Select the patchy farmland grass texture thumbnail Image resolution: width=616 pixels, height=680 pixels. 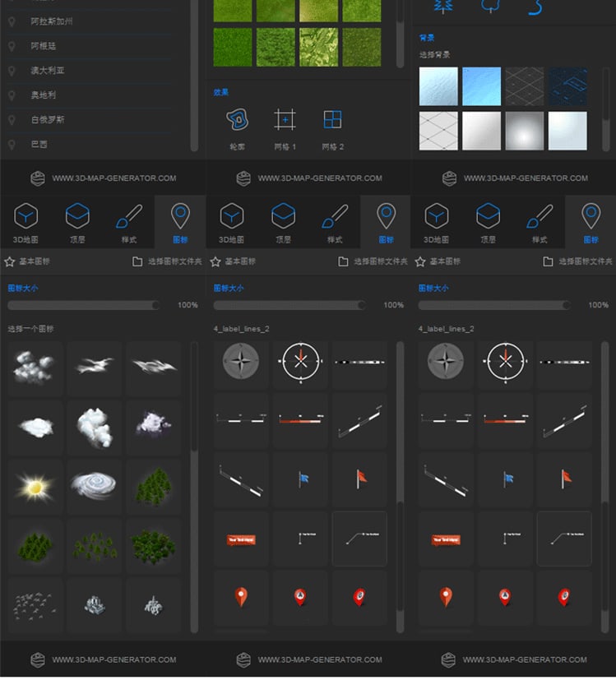click(318, 47)
